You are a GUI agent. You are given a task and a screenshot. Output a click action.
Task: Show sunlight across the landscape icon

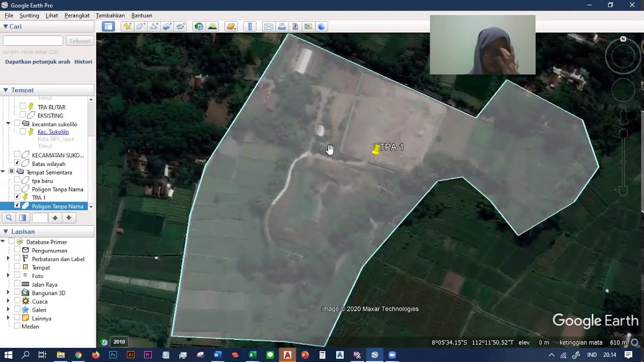[212, 26]
